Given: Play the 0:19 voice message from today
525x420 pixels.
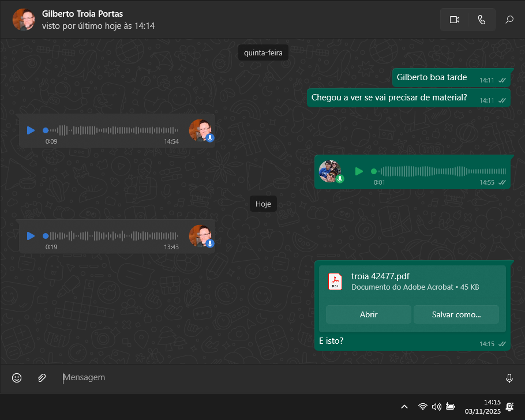Looking at the screenshot, I should [31, 236].
